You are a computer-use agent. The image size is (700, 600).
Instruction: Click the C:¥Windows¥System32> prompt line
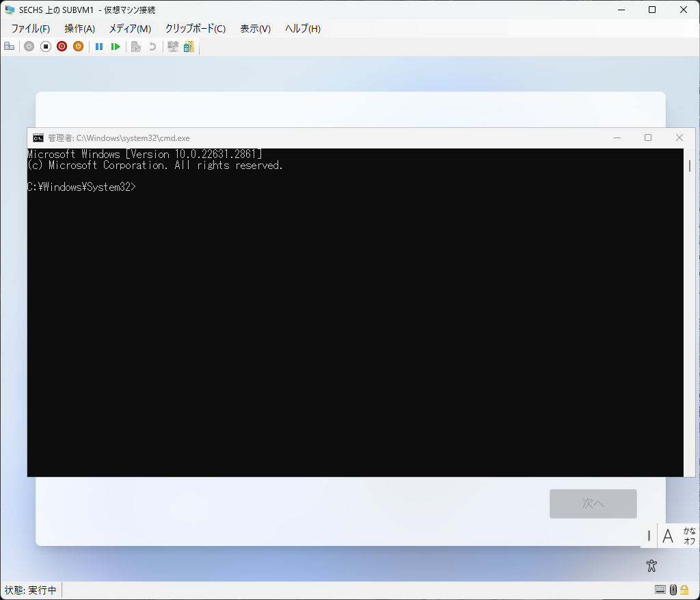click(x=81, y=187)
